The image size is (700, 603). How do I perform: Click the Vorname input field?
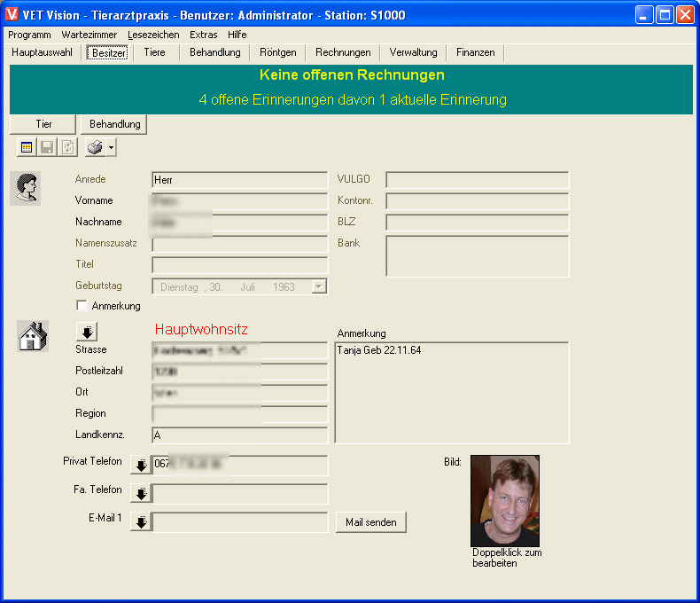[240, 201]
